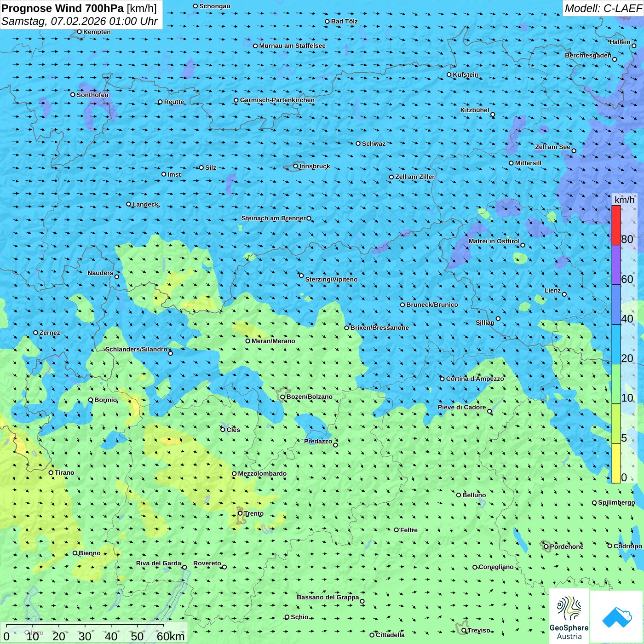Screen dimensions: 644x644
Task: Click the Sillian city label
Action: pos(485,322)
